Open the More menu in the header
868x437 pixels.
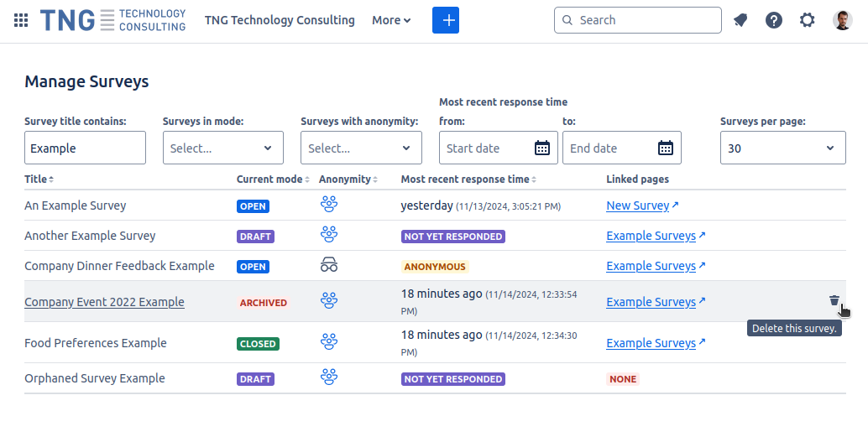pos(391,20)
